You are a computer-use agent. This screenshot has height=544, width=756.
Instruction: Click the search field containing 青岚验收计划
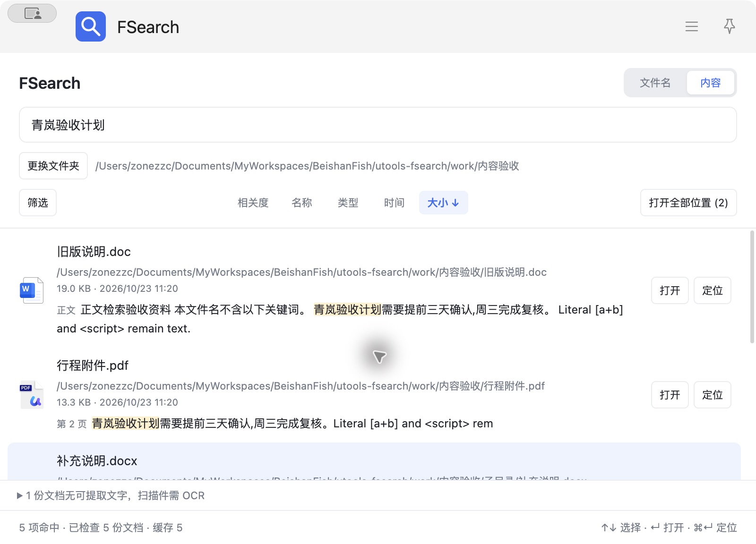(x=378, y=125)
